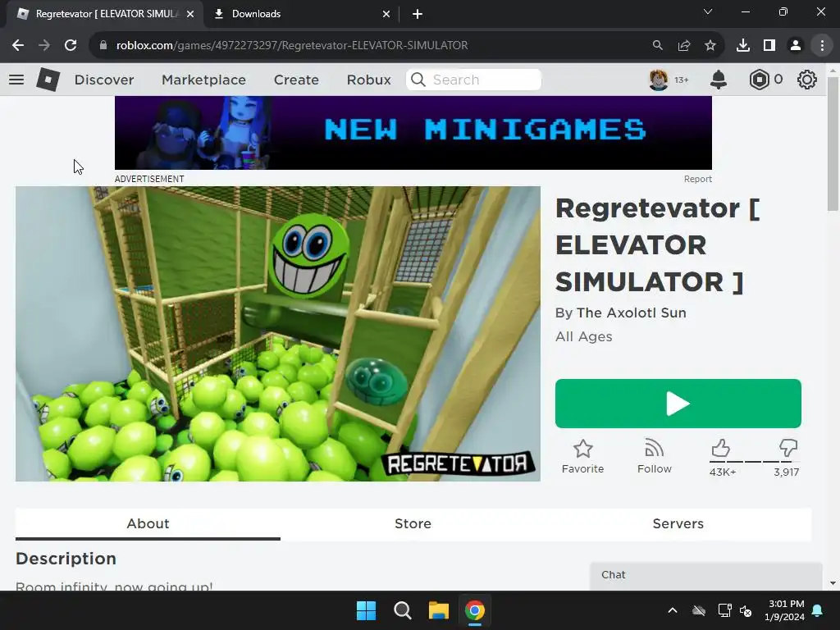Click the Regretevator game thumbnail image
Viewport: 840px width, 630px height.
point(278,334)
